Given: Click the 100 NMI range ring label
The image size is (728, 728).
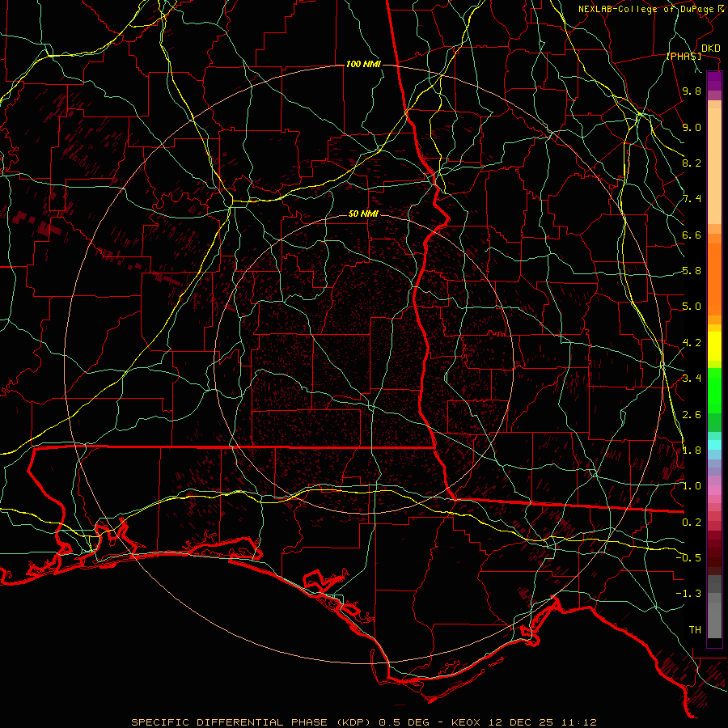Looking at the screenshot, I should click(x=363, y=64).
